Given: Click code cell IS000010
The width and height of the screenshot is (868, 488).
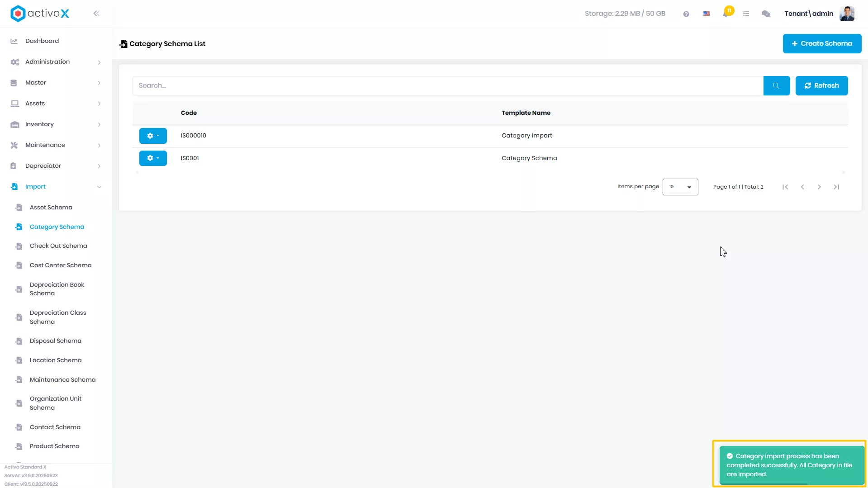Looking at the screenshot, I should 194,136.
